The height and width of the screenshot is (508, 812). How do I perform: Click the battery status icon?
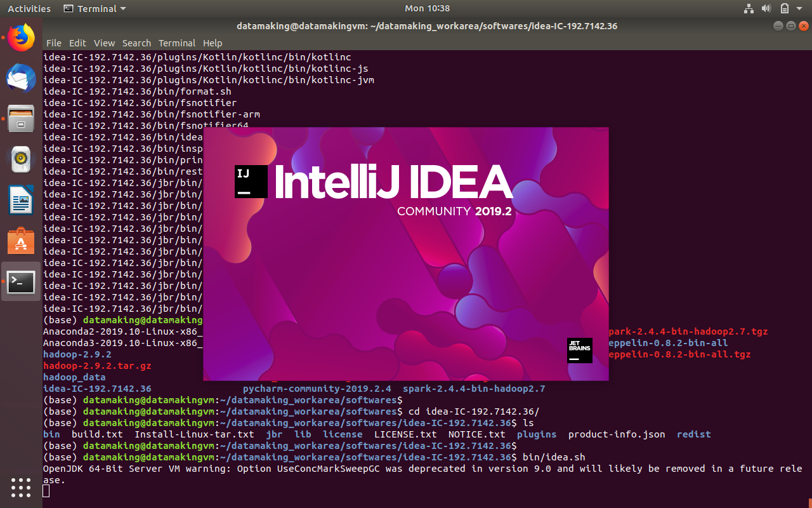click(x=785, y=9)
